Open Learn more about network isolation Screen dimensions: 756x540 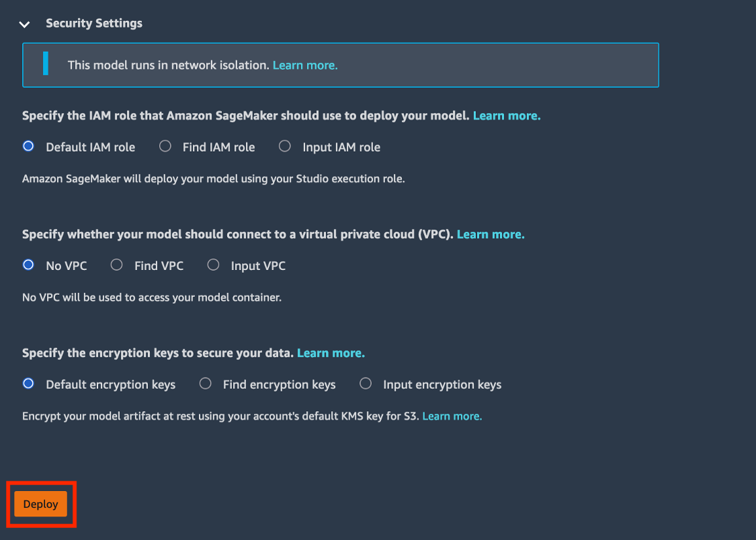[x=304, y=65]
